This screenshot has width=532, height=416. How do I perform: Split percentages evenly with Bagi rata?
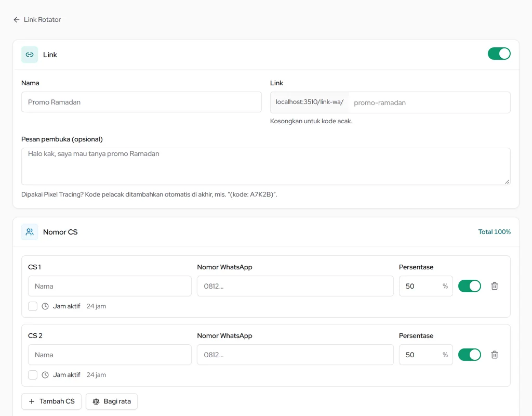[x=112, y=401]
